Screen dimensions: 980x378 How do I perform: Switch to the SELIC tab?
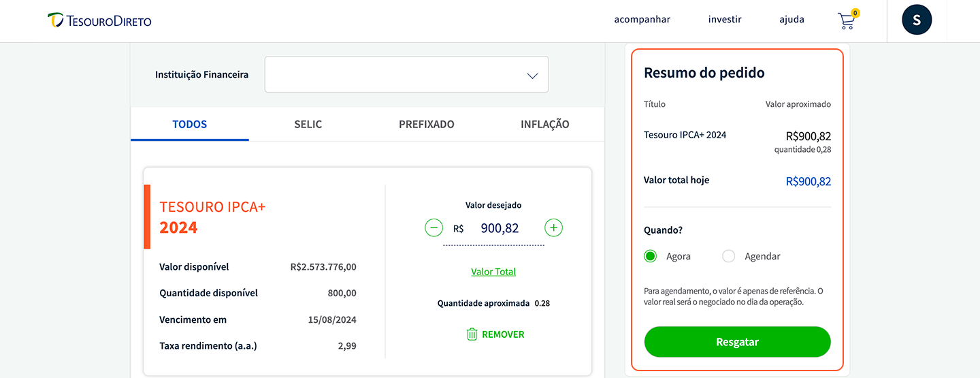pyautogui.click(x=308, y=125)
